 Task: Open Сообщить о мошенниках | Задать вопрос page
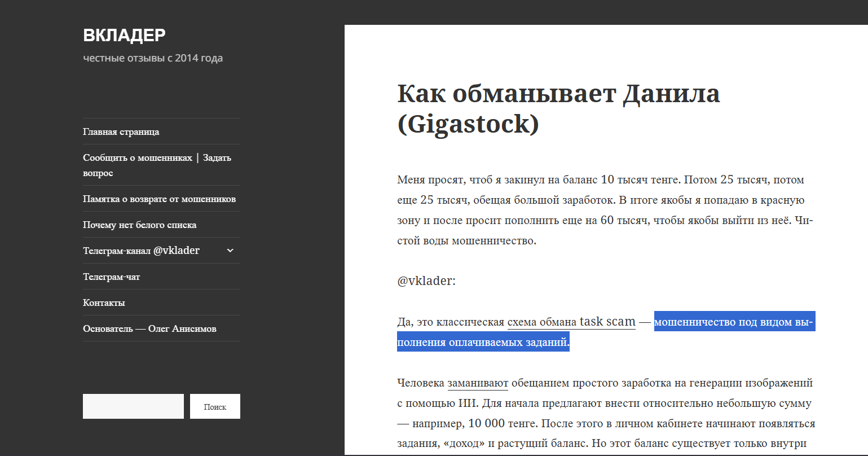157,165
